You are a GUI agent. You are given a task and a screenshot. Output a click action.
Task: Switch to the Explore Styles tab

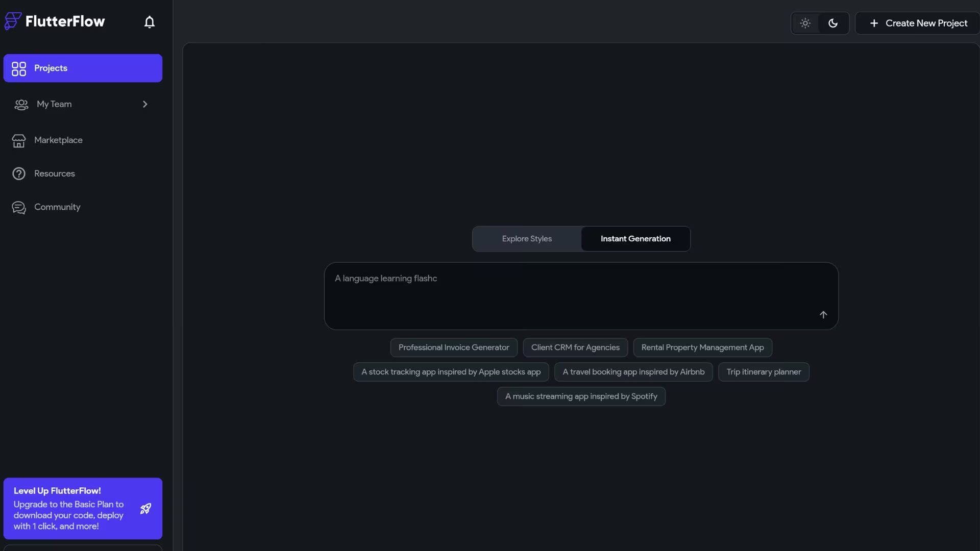(x=527, y=239)
